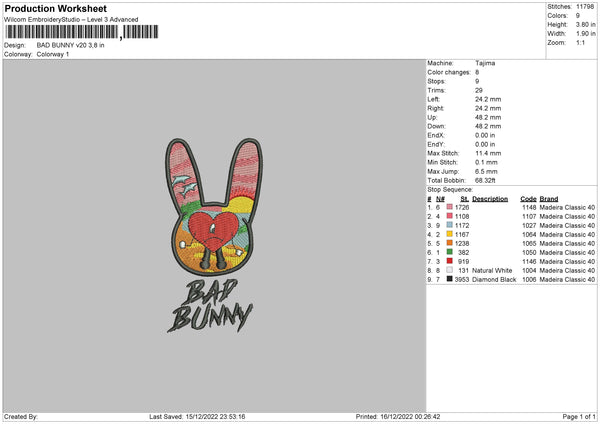600x424 pixels.
Task: Click thread code 1004 in row 8
Action: tap(529, 271)
